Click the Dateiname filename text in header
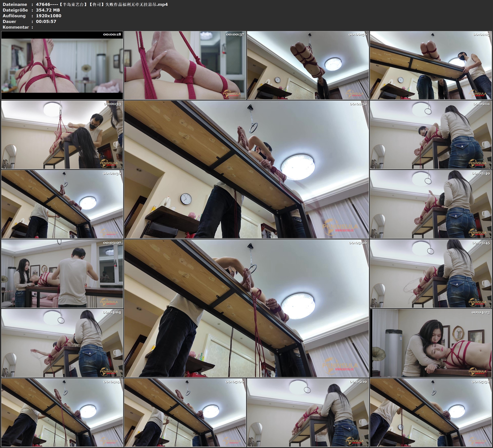Viewport: 493px width, 448px height. (102, 4)
